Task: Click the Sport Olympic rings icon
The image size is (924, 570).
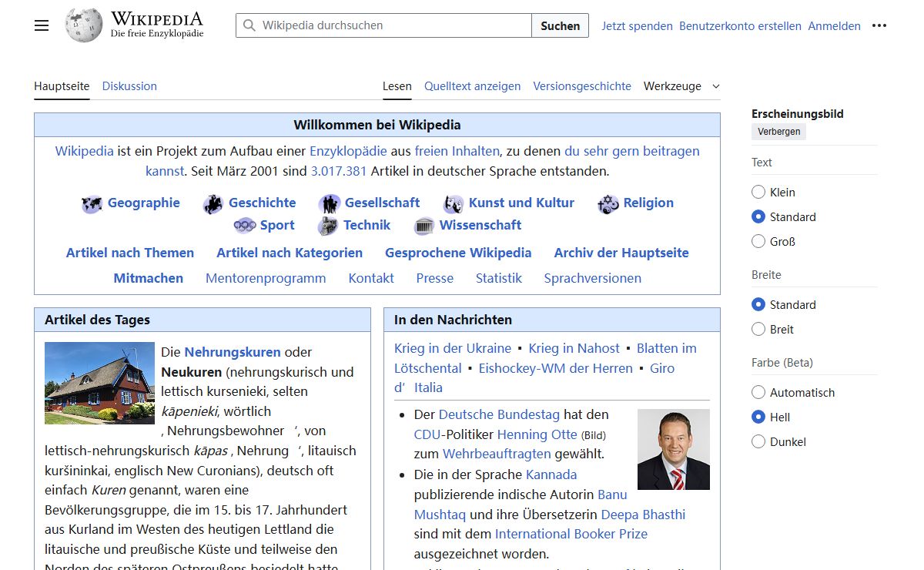Action: (x=245, y=226)
